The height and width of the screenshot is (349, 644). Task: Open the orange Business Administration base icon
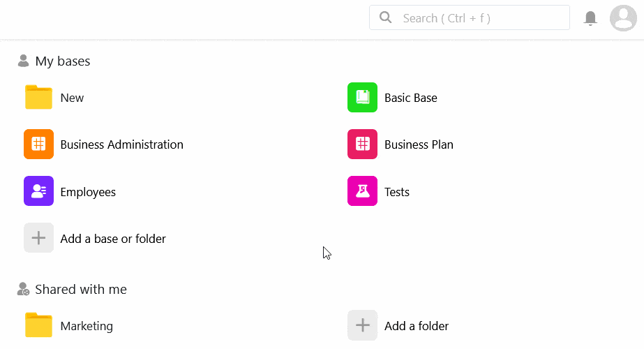point(38,144)
